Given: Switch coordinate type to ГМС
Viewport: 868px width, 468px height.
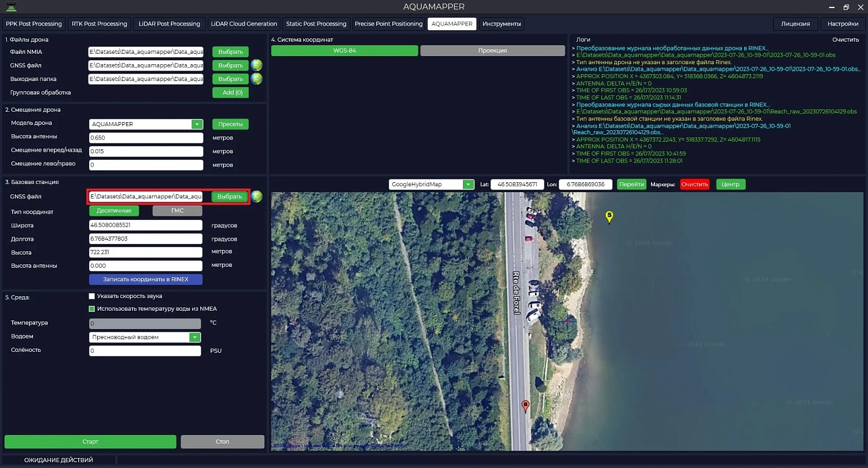Looking at the screenshot, I should click(177, 210).
